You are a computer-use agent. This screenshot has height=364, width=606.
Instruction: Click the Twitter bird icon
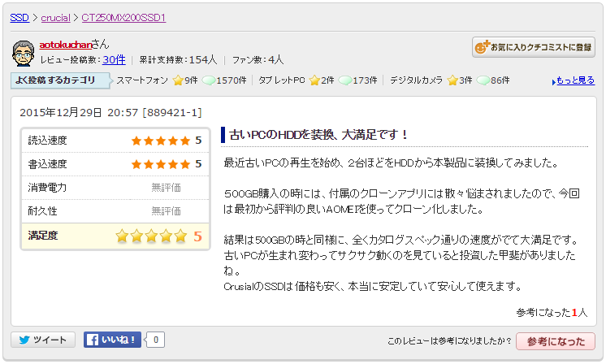(24, 340)
